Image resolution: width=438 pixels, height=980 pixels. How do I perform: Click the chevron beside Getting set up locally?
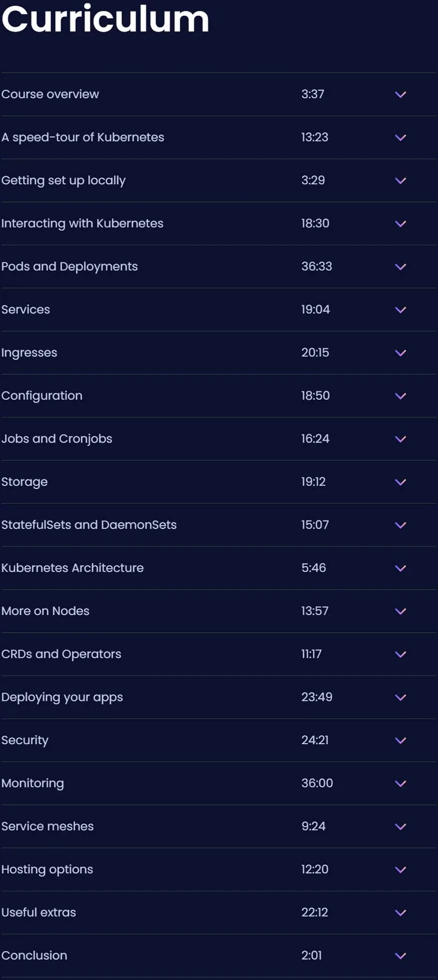click(x=400, y=181)
